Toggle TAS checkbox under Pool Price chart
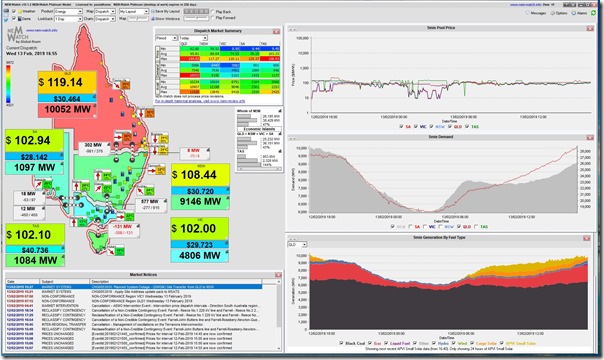604x360 pixels. (467, 127)
